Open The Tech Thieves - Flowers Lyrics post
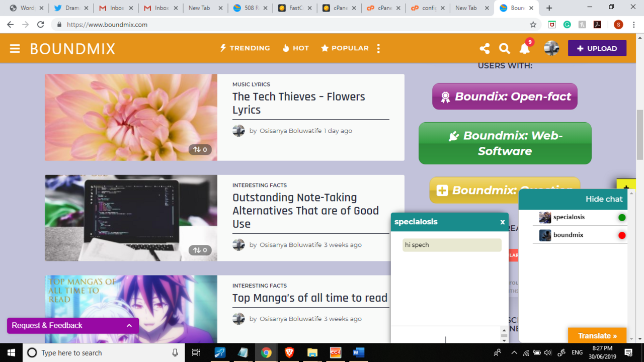This screenshot has width=644, height=362. (298, 103)
